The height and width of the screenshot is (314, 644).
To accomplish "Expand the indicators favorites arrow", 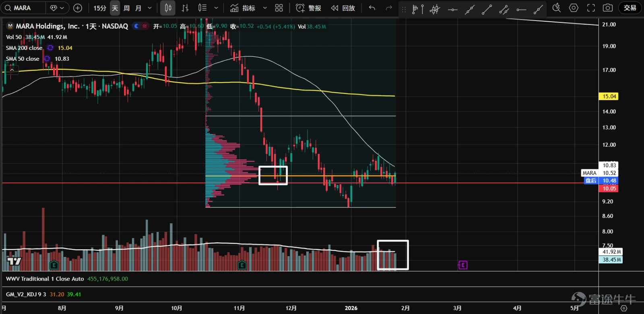I will pos(265,8).
